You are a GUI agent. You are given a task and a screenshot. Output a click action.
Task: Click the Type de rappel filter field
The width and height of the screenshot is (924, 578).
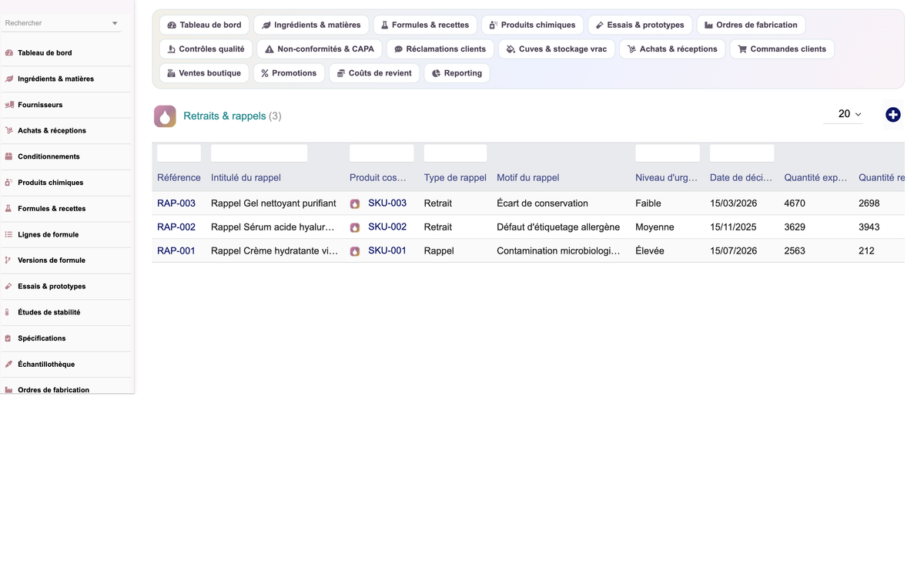(x=455, y=153)
